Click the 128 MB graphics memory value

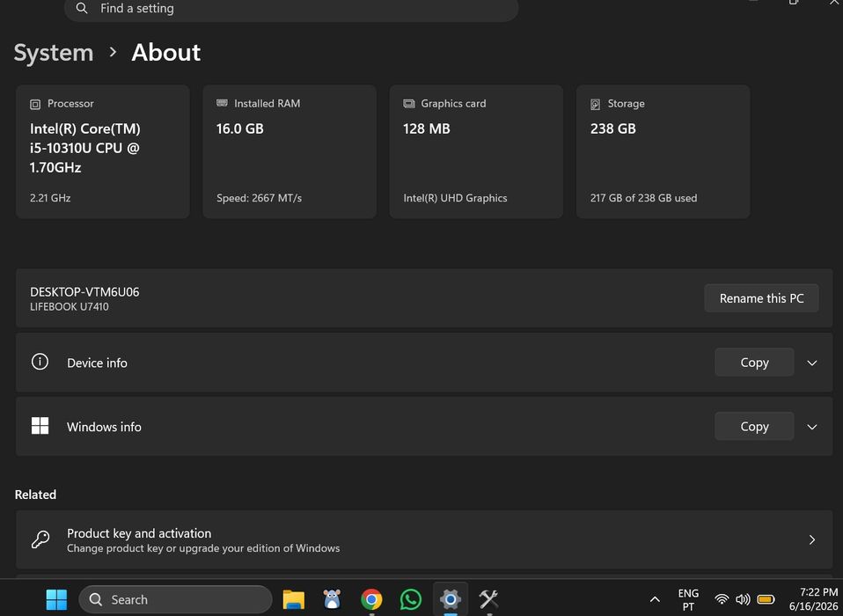coord(426,129)
